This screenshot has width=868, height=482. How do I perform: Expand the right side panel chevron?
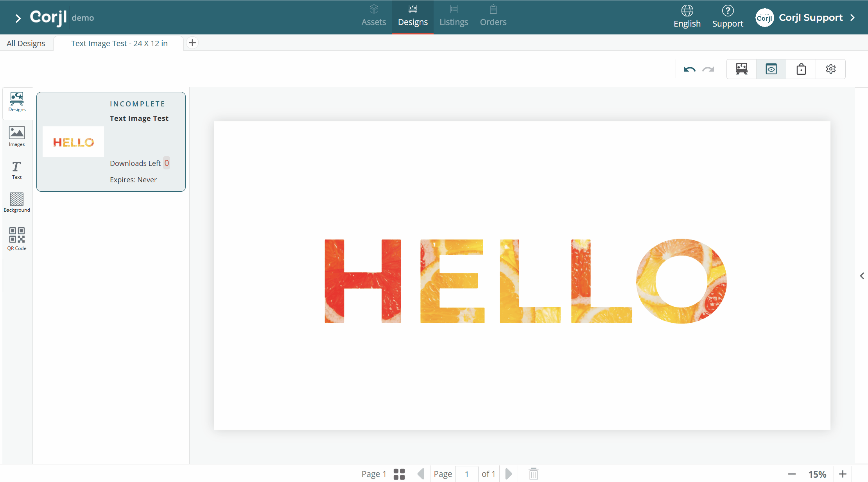862,276
